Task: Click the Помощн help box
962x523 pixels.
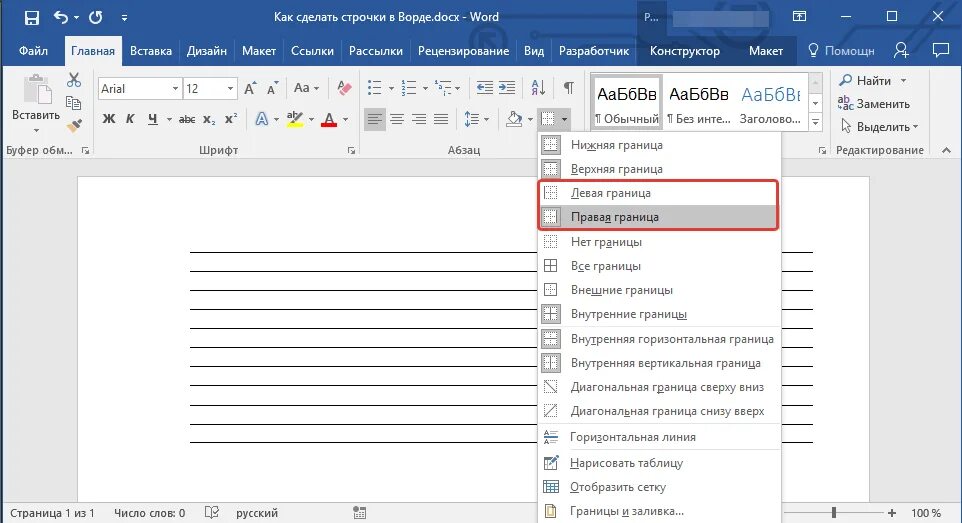Action: [841, 50]
